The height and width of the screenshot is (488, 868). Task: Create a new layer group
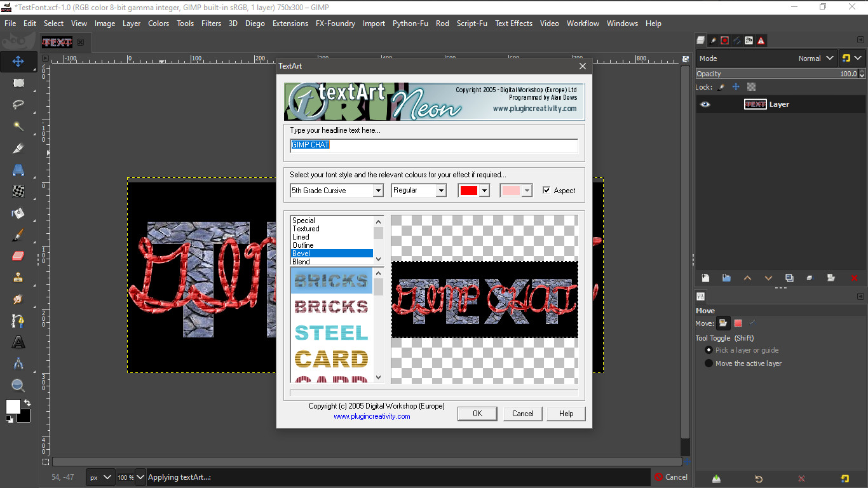[726, 278]
